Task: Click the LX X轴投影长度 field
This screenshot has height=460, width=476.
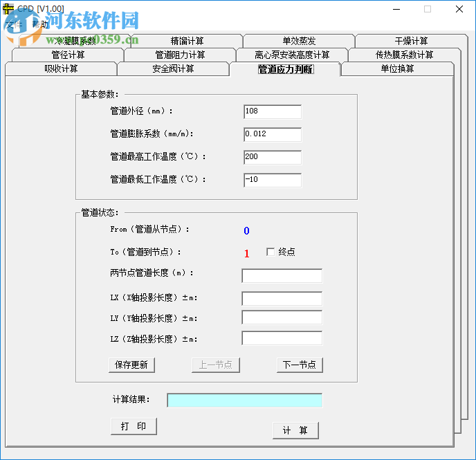Action: coord(282,299)
